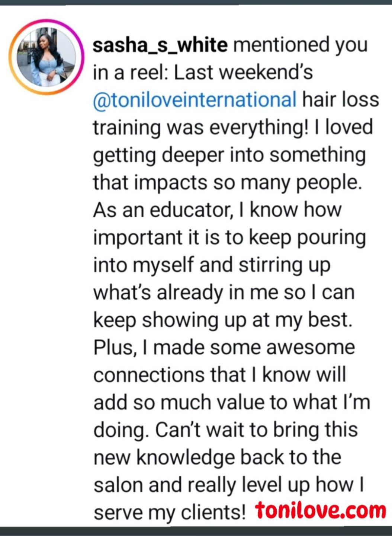
Task: Open sasha_s_white's profile picture
Action: click(x=46, y=57)
